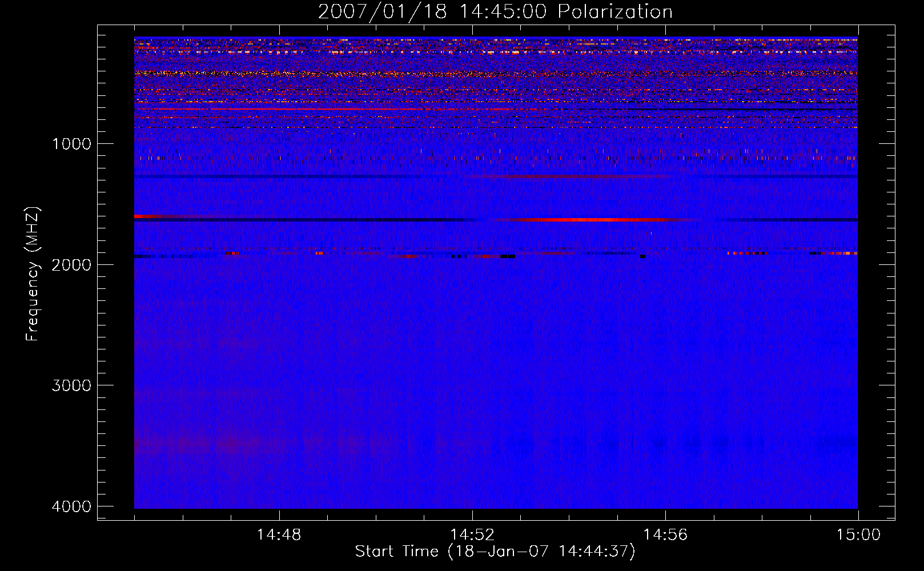The height and width of the screenshot is (571, 924).
Task: Click the 3000 frequency tick label
Action: tap(71, 385)
